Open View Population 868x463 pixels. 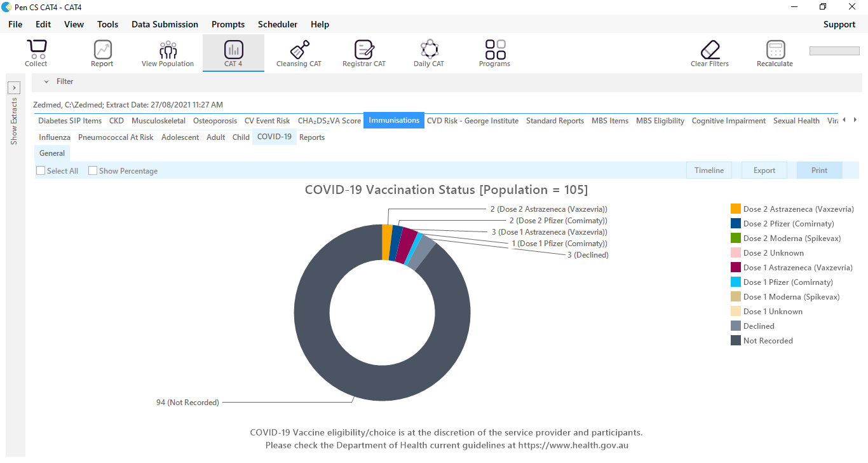168,53
